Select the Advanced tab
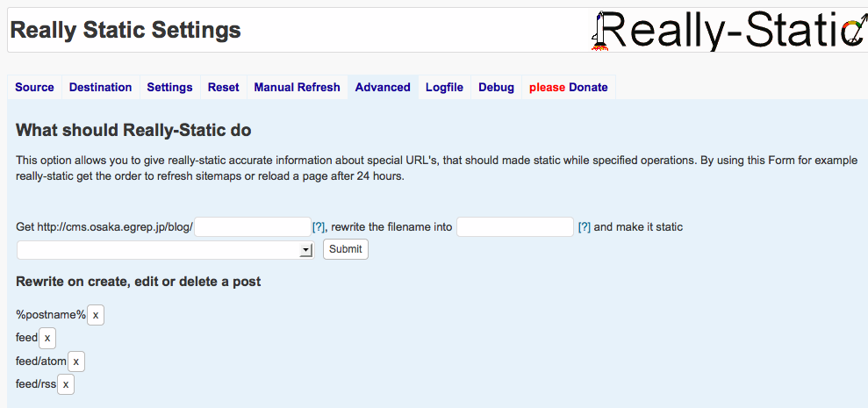The height and width of the screenshot is (408, 868). click(x=383, y=88)
